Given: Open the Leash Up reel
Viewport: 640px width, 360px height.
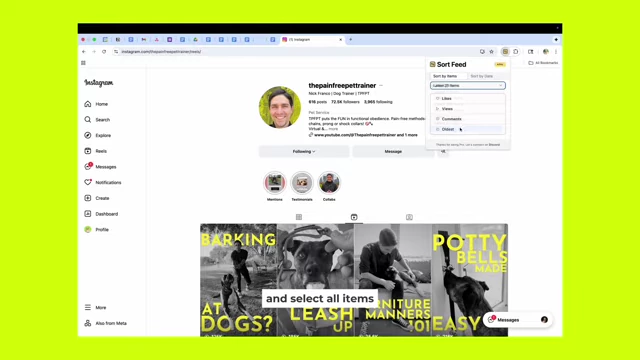Looking at the screenshot, I should point(316,280).
